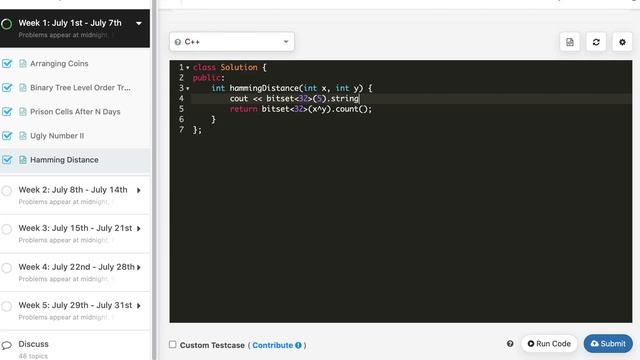
Task: Enable the Custom Testcase checkbox
Action: [x=173, y=344]
